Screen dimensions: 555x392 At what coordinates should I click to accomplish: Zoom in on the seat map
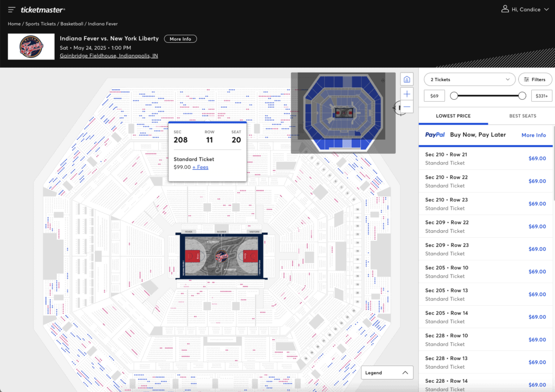pyautogui.click(x=406, y=94)
